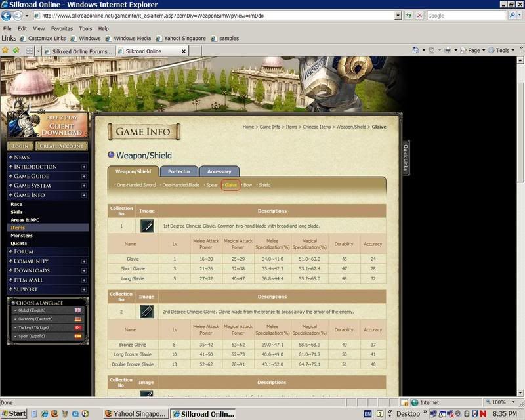
Task: Click the 1st Degree Glavie image
Action: [147, 226]
